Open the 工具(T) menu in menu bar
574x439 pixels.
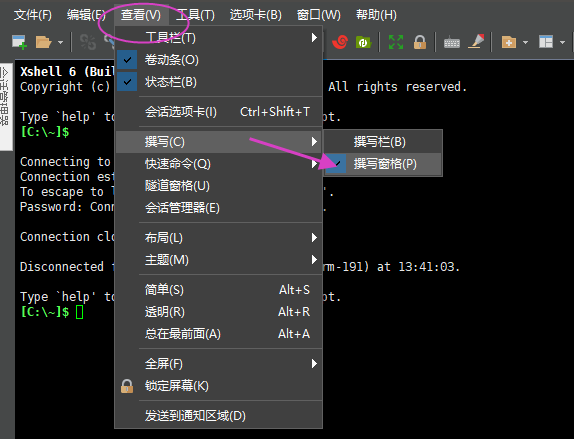pyautogui.click(x=195, y=15)
